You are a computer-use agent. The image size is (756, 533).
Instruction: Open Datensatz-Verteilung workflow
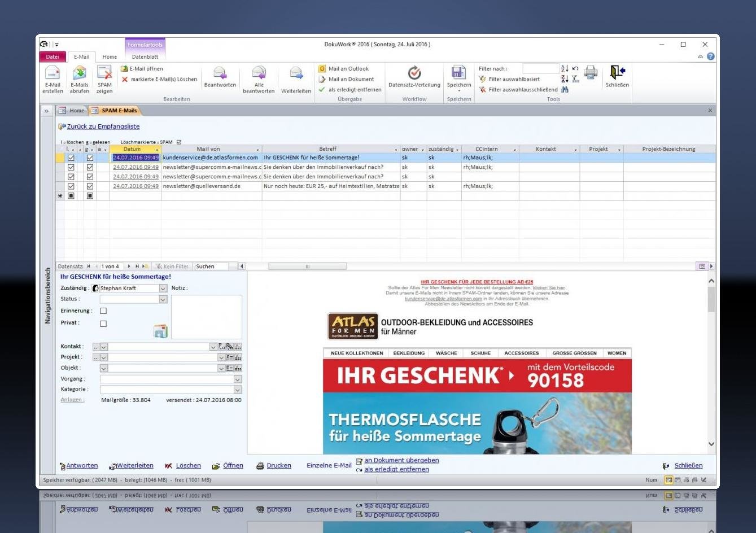pyautogui.click(x=414, y=73)
